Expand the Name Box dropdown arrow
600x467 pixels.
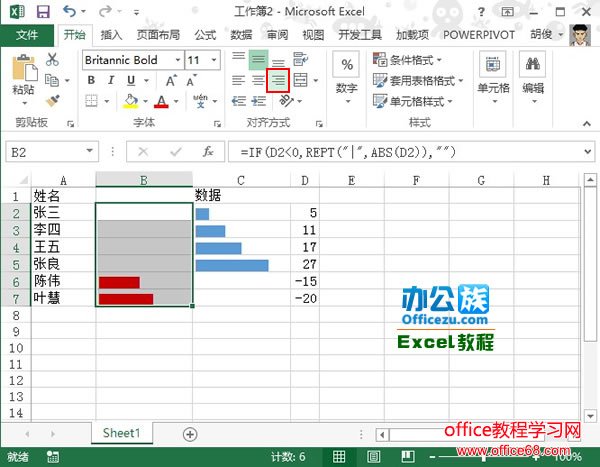pos(90,151)
